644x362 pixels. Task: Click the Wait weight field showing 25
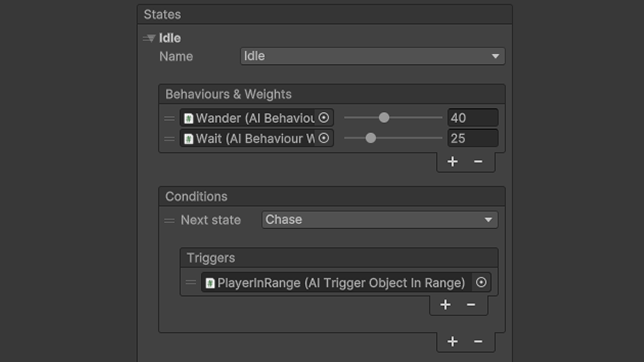pyautogui.click(x=473, y=138)
